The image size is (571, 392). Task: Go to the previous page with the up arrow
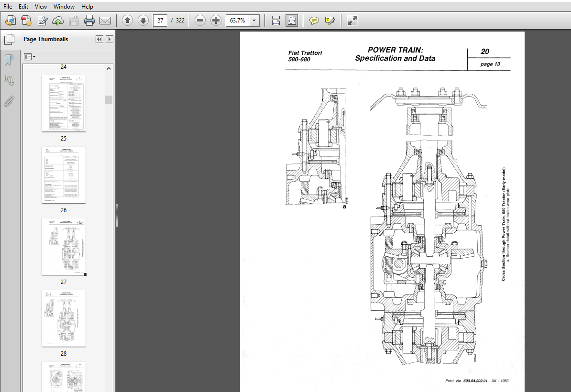pyautogui.click(x=128, y=21)
